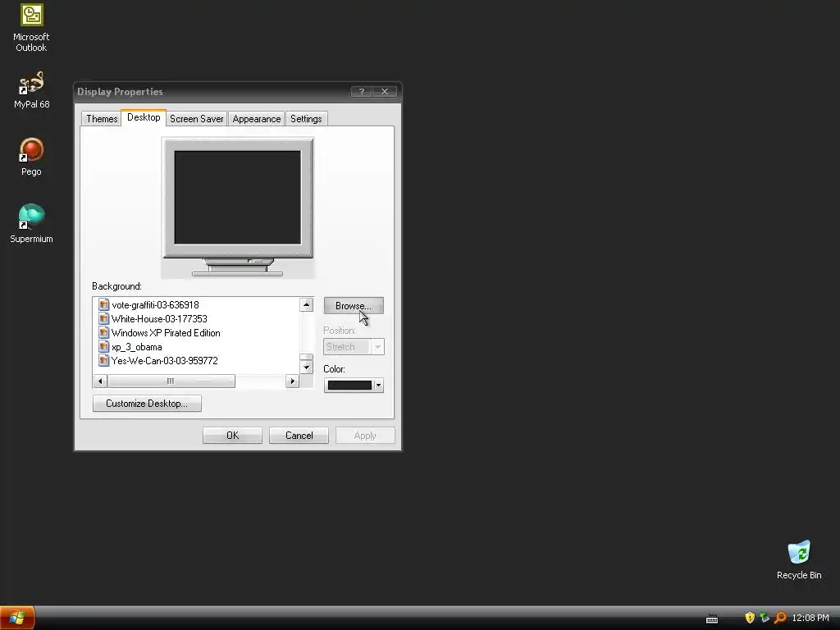This screenshot has width=840, height=630.
Task: Select the Supermium desktop shortcut
Action: [31, 224]
